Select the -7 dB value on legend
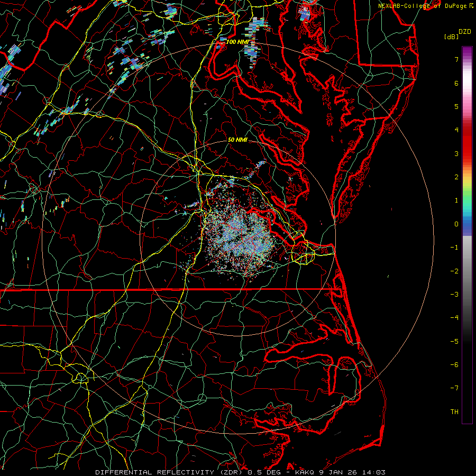The image size is (476, 476). coord(454,388)
